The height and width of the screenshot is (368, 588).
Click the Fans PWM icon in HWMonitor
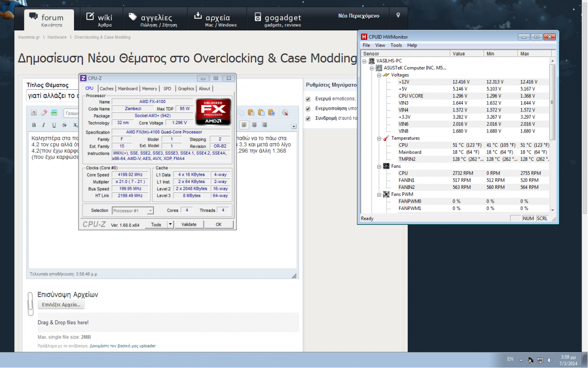coord(387,194)
